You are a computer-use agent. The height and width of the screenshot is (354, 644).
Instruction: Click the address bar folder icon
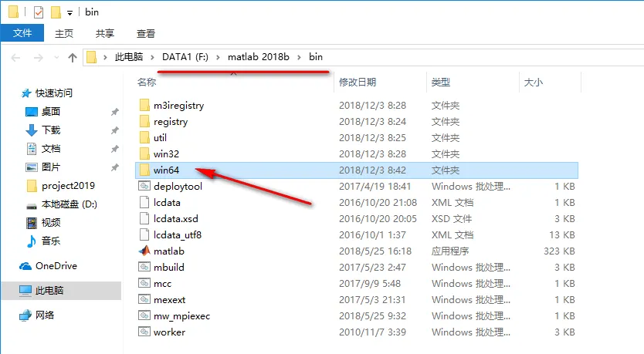pos(92,57)
